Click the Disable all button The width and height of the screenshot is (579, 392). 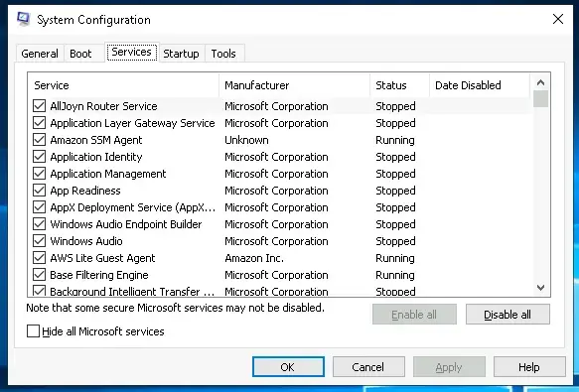click(x=507, y=315)
